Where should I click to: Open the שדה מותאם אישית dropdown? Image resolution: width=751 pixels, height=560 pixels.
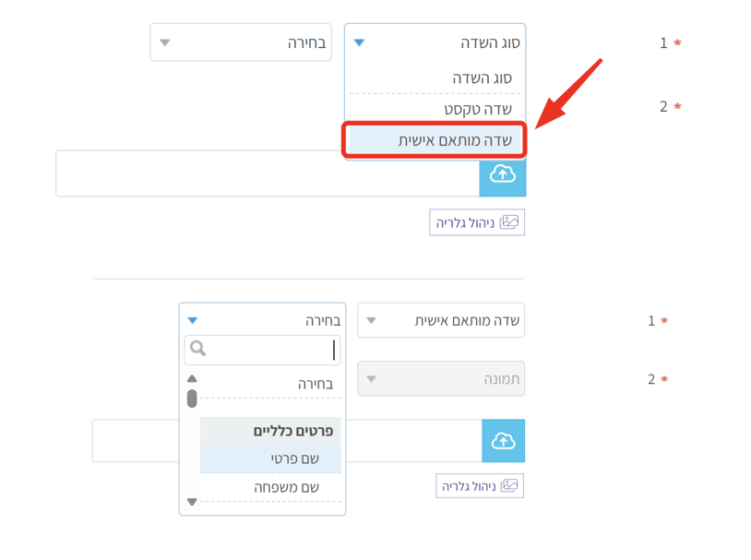(441, 320)
